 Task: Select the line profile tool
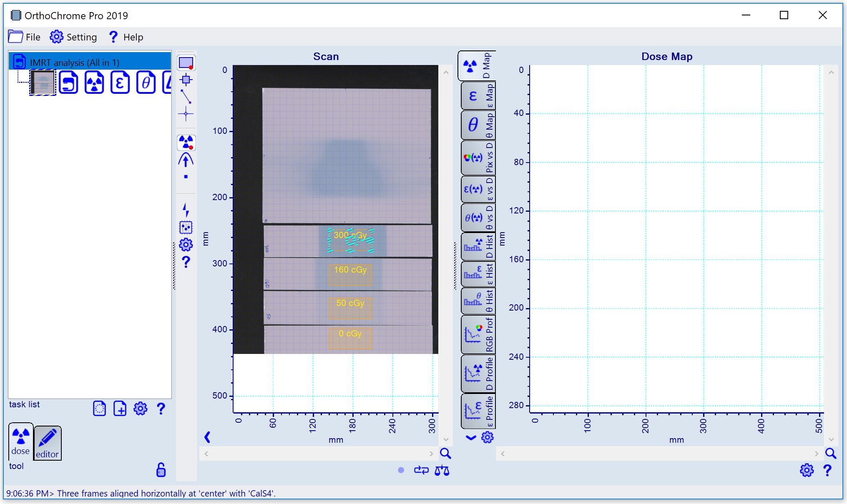(186, 96)
